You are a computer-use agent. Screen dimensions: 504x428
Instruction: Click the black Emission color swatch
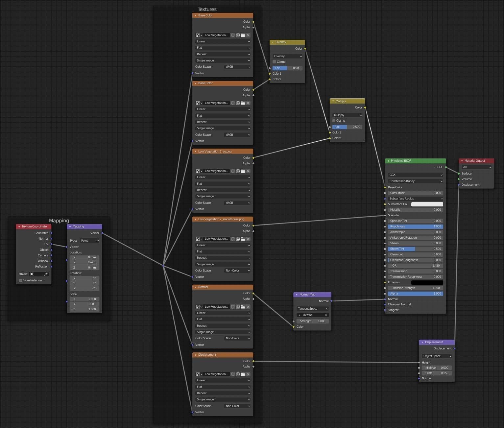point(427,283)
